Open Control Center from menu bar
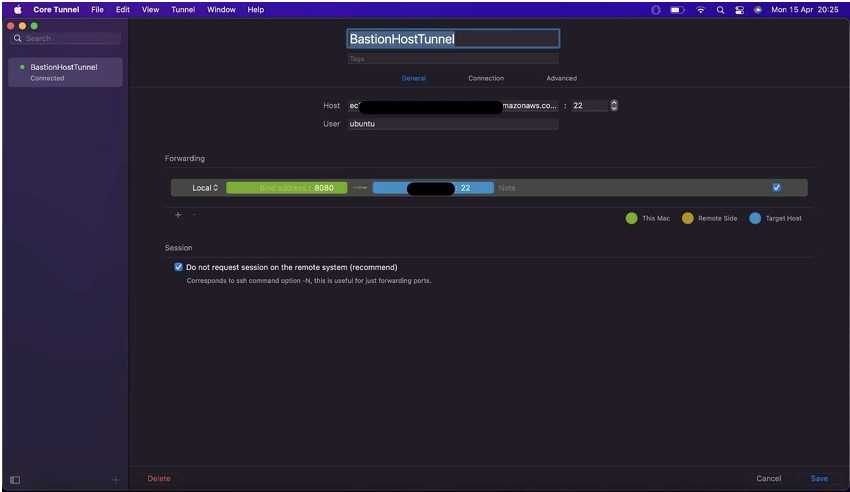The image size is (850, 492). (x=739, y=9)
